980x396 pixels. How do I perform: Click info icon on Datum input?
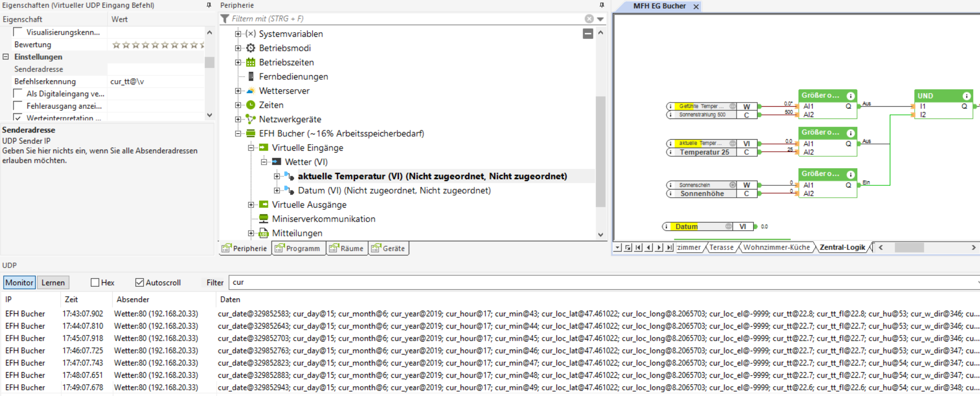click(x=667, y=227)
